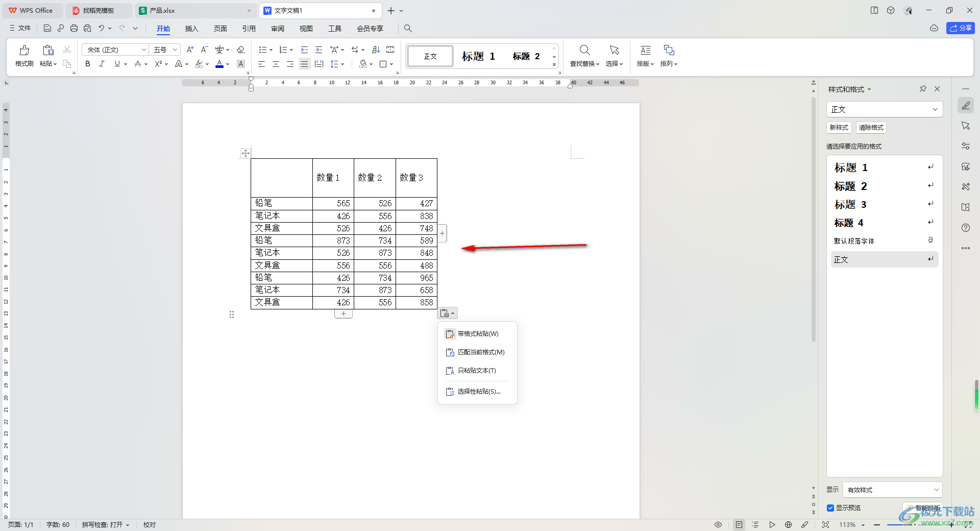Screen dimensions: 980x531
Task: Toggle eye protection mode in status bar
Action: [718, 524]
